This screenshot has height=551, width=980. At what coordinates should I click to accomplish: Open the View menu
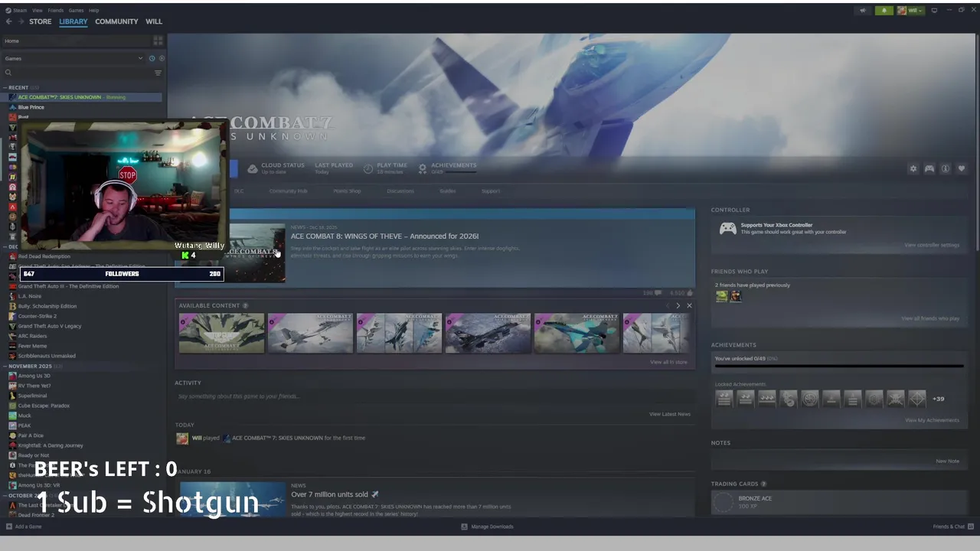click(38, 10)
